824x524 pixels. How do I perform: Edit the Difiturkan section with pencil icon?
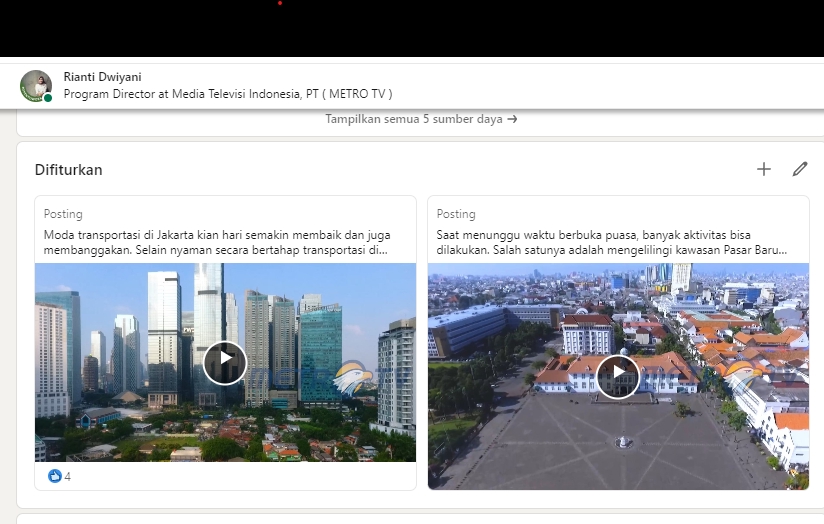(799, 169)
